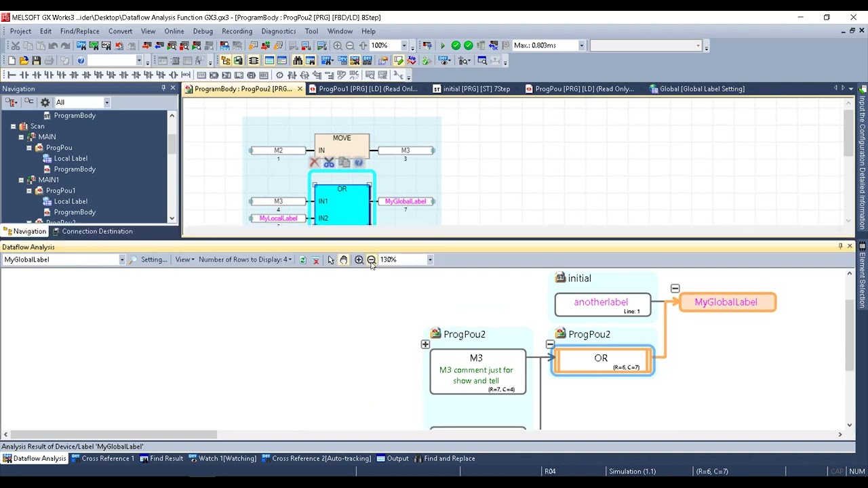Click the open contact ladder symbol icon
The height and width of the screenshot is (488, 868).
[23, 75]
